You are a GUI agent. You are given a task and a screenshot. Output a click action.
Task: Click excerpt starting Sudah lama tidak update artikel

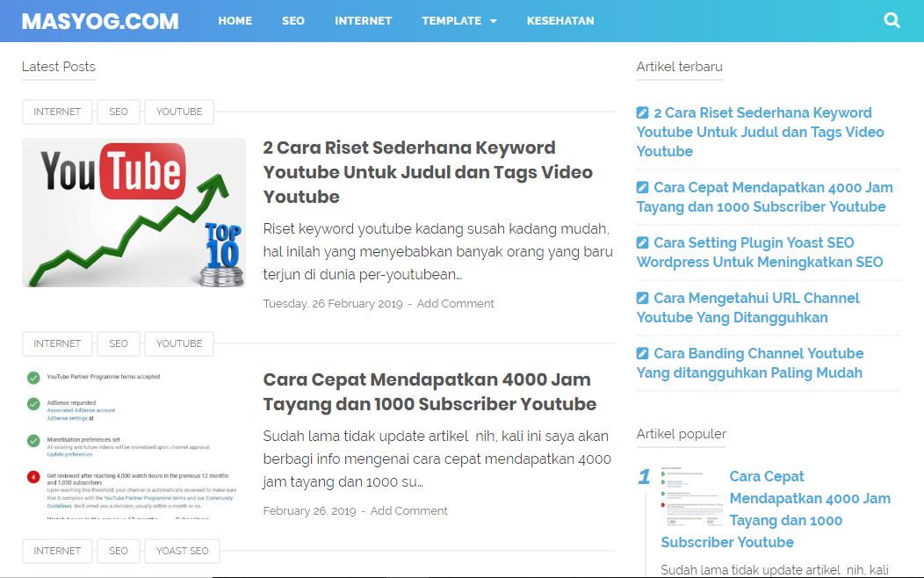(x=437, y=459)
